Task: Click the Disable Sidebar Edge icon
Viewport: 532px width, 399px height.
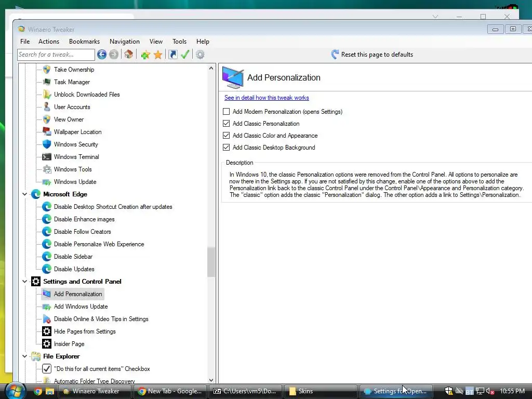Action: 47,257
